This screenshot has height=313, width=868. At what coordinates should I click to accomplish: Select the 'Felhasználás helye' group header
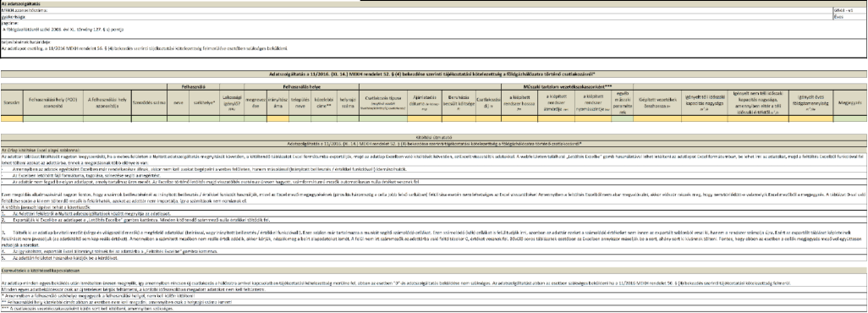coord(302,86)
